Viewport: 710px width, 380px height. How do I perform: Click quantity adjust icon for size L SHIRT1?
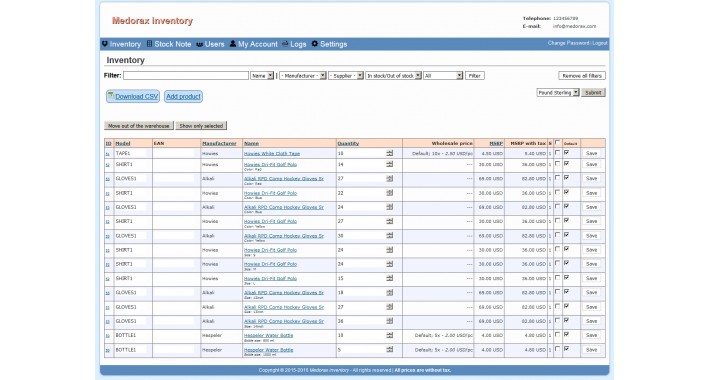pyautogui.click(x=389, y=278)
